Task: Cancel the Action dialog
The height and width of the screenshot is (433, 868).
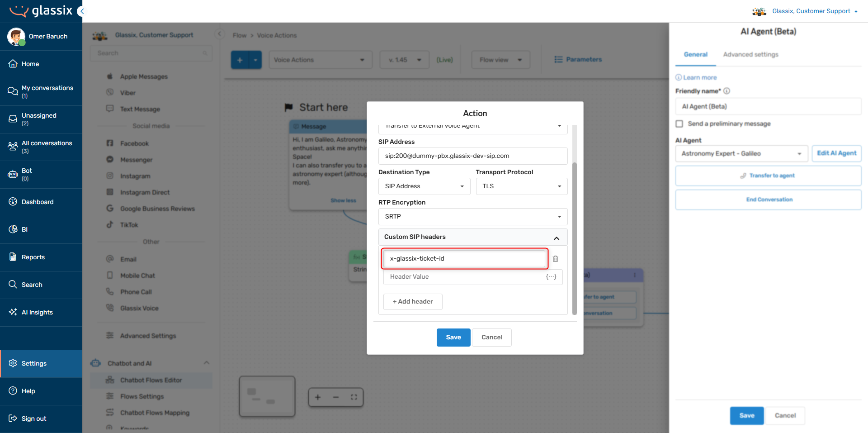Action: pyautogui.click(x=492, y=338)
